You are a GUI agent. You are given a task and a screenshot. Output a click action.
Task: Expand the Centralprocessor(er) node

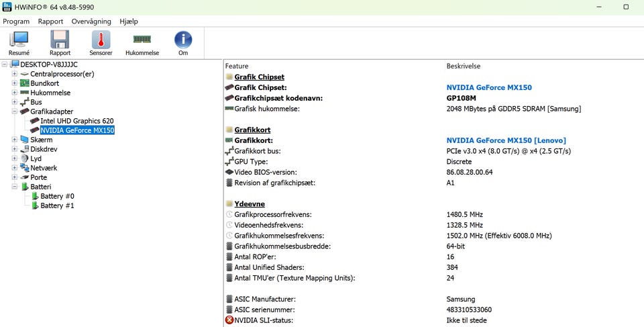pyautogui.click(x=15, y=74)
